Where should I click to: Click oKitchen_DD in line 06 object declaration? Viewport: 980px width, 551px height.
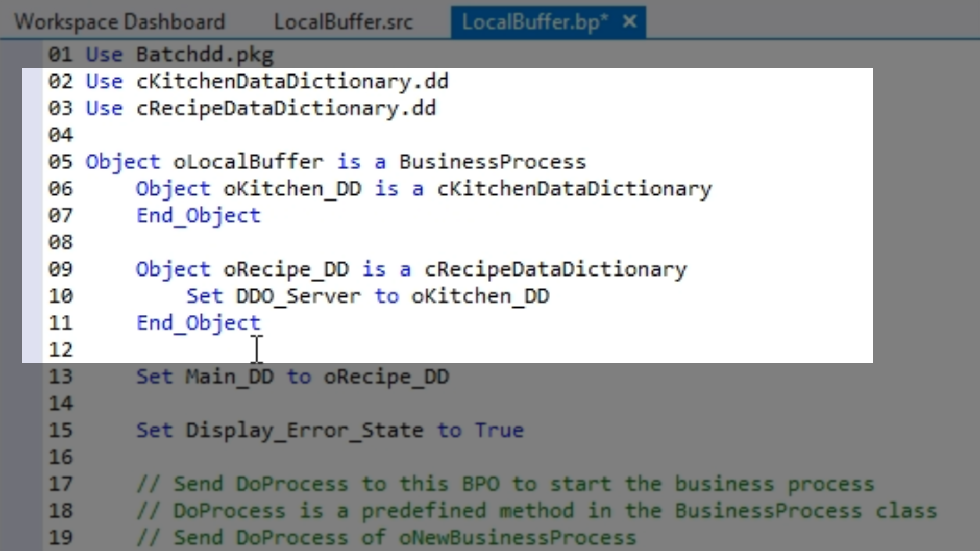coord(292,189)
